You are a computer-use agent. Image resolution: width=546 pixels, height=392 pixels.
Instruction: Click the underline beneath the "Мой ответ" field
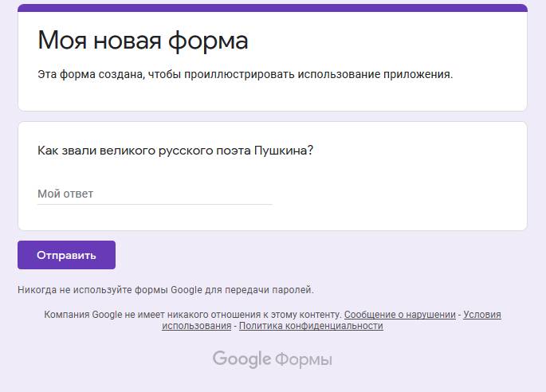point(154,204)
